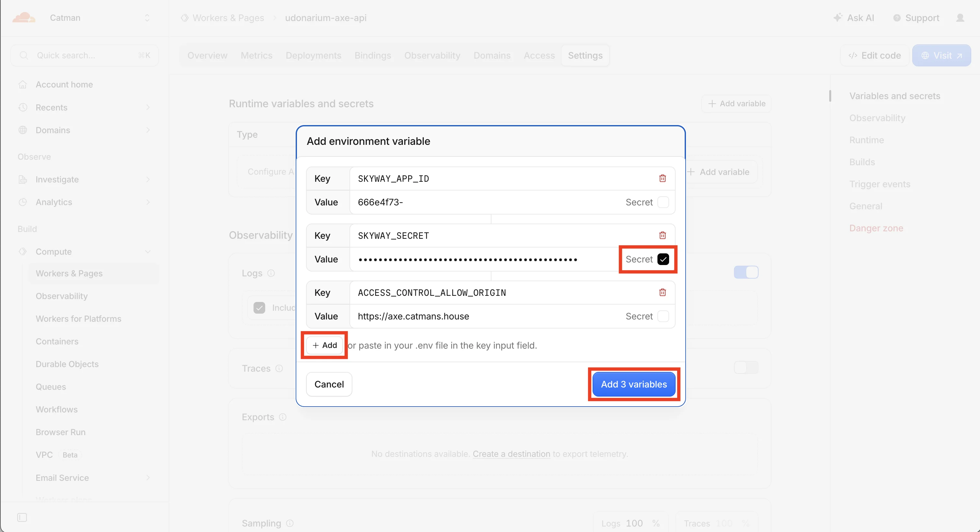980x532 pixels.
Task: Click the Logs info icon
Action: coord(271,273)
